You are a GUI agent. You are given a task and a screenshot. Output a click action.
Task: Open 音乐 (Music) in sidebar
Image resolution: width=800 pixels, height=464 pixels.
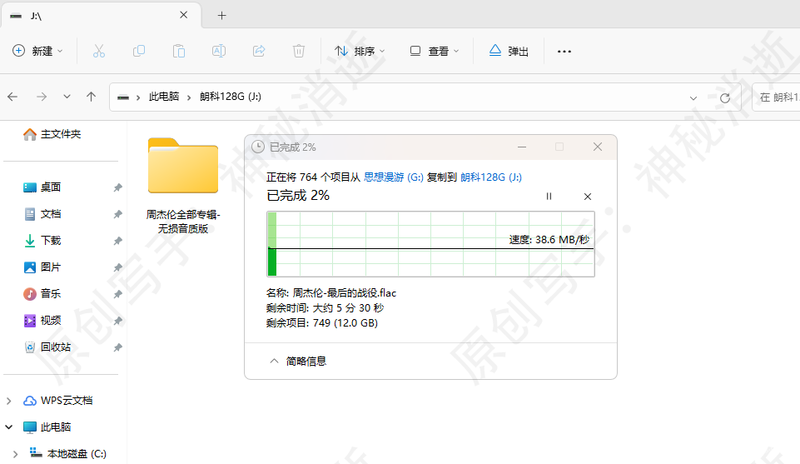[42, 294]
